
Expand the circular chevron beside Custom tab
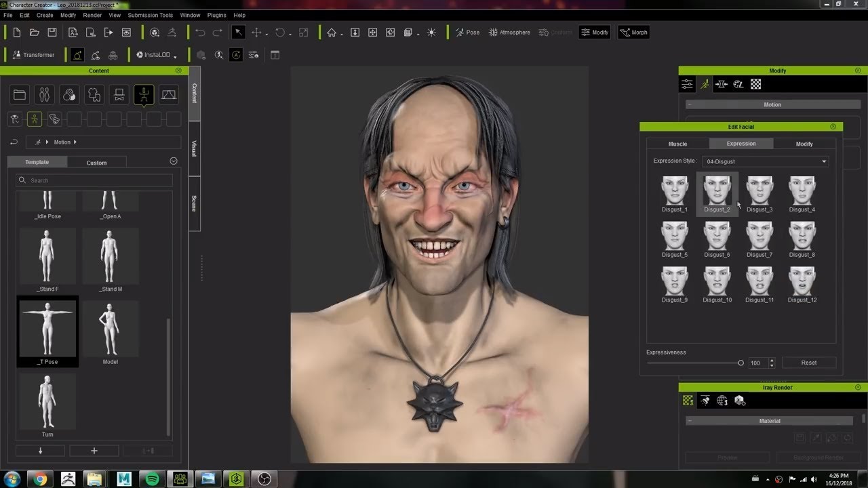tap(174, 161)
